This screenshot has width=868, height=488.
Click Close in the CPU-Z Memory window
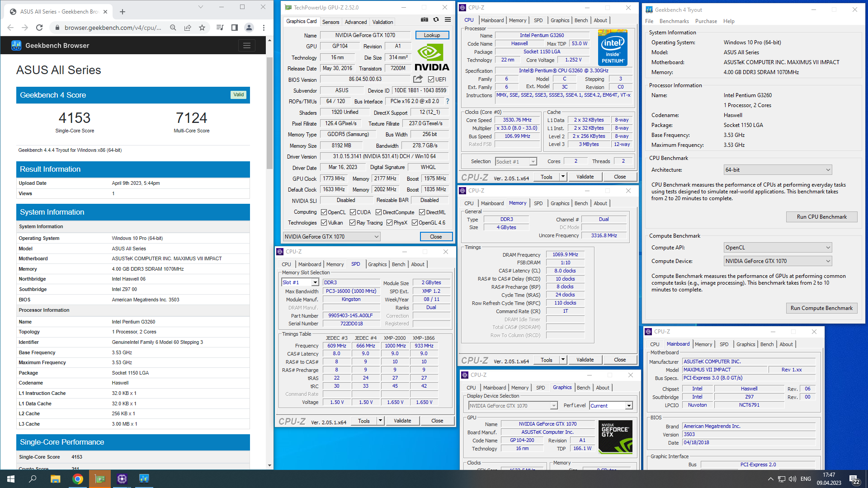(x=620, y=360)
